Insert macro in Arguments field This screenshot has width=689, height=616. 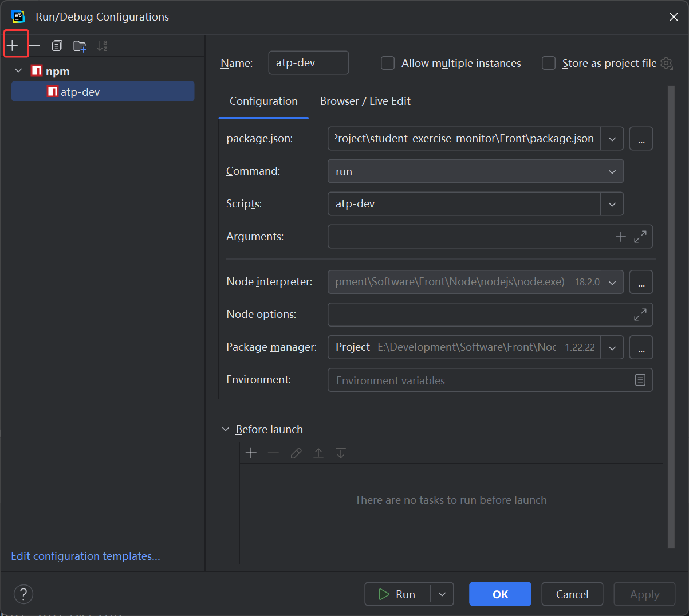click(x=620, y=237)
